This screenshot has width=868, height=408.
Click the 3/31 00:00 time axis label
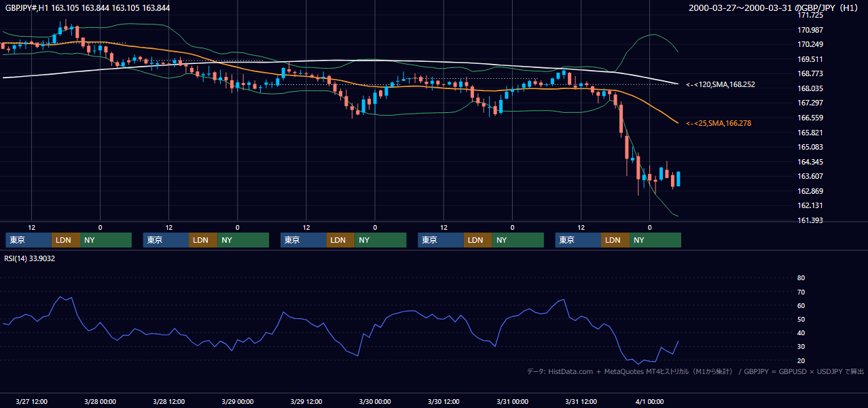512,402
